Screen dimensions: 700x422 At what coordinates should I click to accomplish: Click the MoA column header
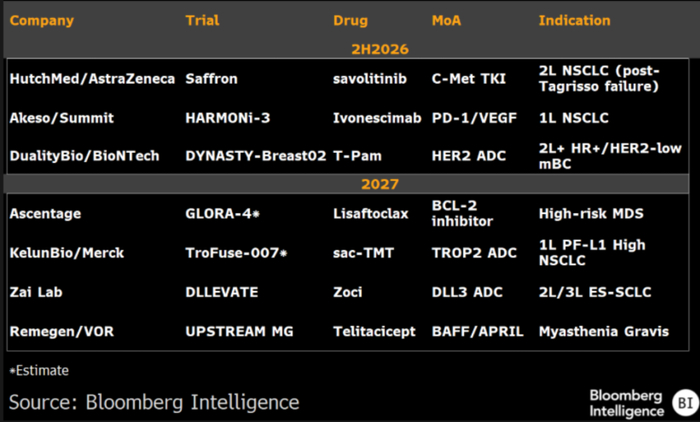pos(446,21)
